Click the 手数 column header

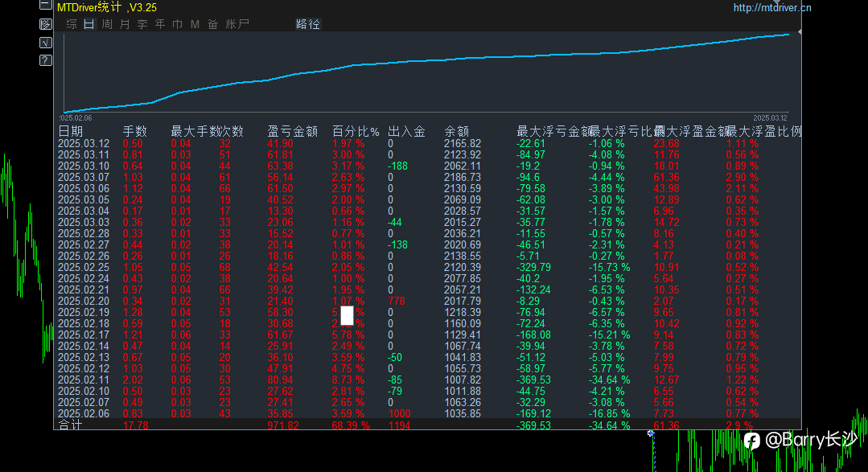pyautogui.click(x=134, y=131)
